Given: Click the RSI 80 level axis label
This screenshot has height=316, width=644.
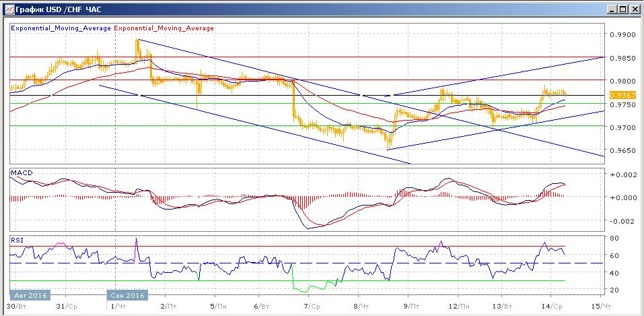Looking at the screenshot, I should [x=615, y=239].
